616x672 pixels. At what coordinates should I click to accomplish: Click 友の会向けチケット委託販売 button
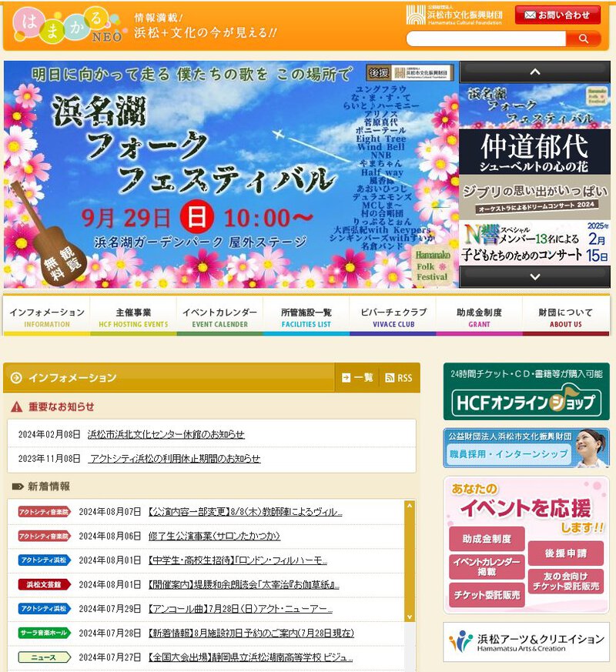[566, 582]
